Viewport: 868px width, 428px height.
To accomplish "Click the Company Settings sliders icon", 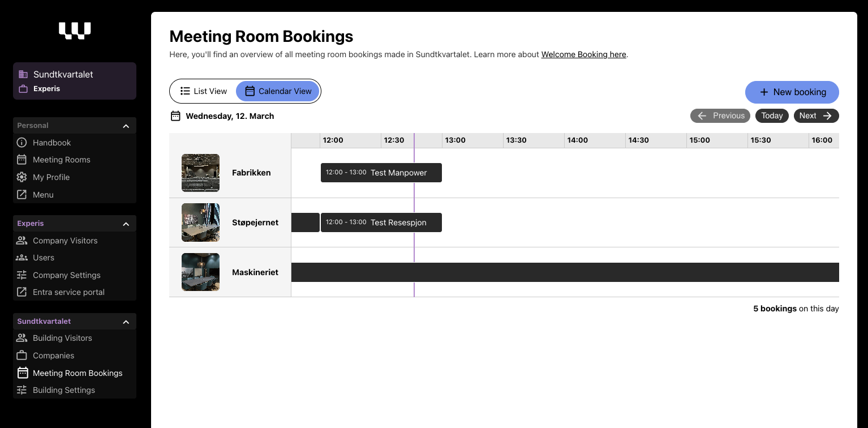I will coord(22,275).
